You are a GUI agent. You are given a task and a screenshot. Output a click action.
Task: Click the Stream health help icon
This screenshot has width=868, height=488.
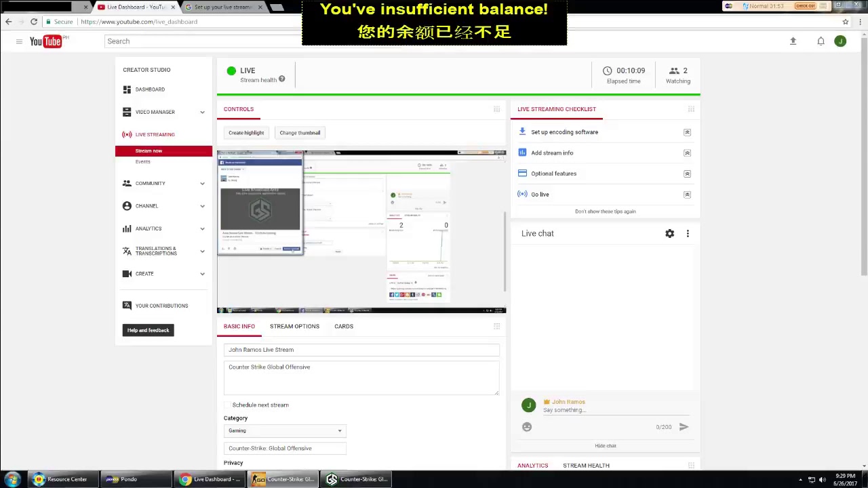point(281,79)
